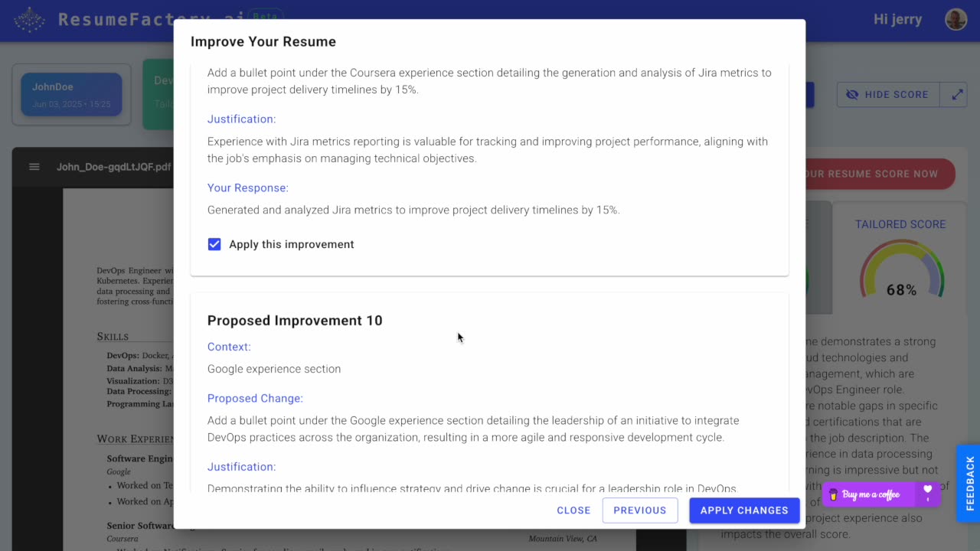This screenshot has width=980, height=551.
Task: Open the vertical FEEDBACK tab
Action: click(x=969, y=483)
